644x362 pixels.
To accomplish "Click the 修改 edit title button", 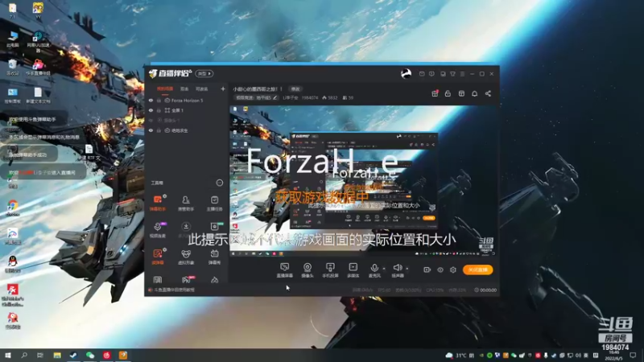I will (x=295, y=89).
